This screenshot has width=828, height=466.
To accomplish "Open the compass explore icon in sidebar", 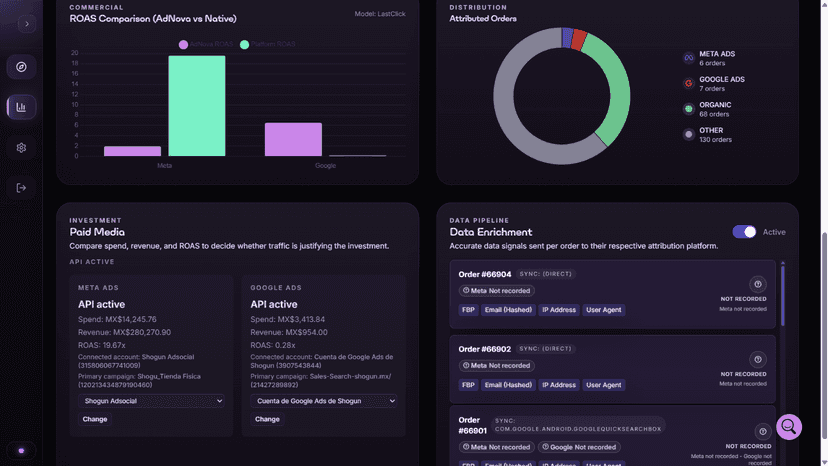I will [x=21, y=67].
